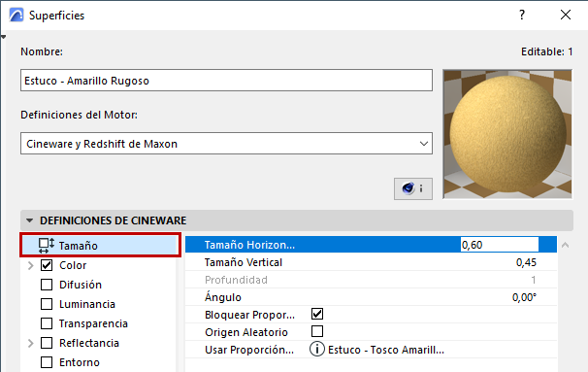588x372 pixels.
Task: Uncheck the Color channel checkbox
Action: (x=47, y=265)
